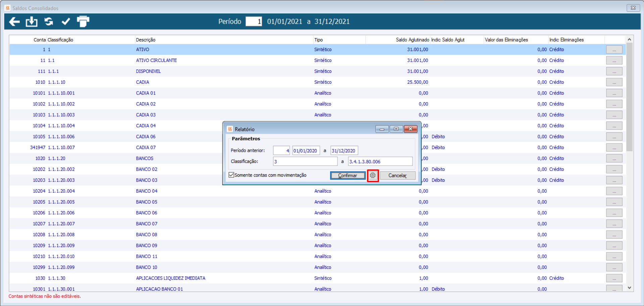Click the import/download toolbar icon
Viewport: 644px width, 306px height.
[x=32, y=22]
